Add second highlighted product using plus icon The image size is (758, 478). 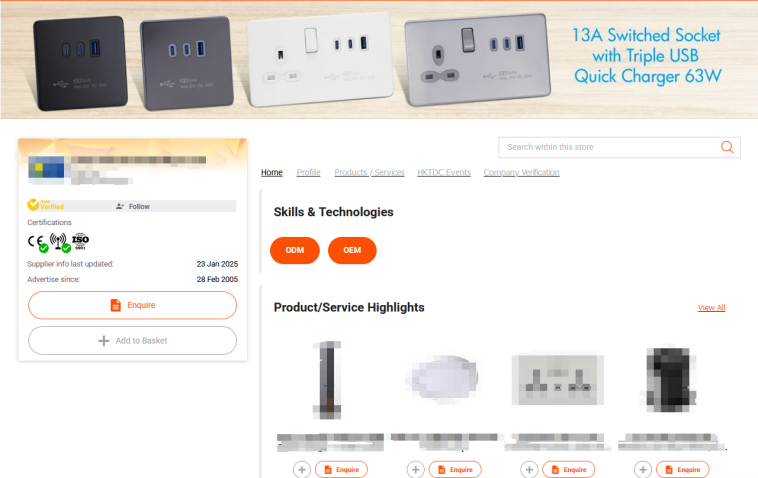(x=415, y=469)
